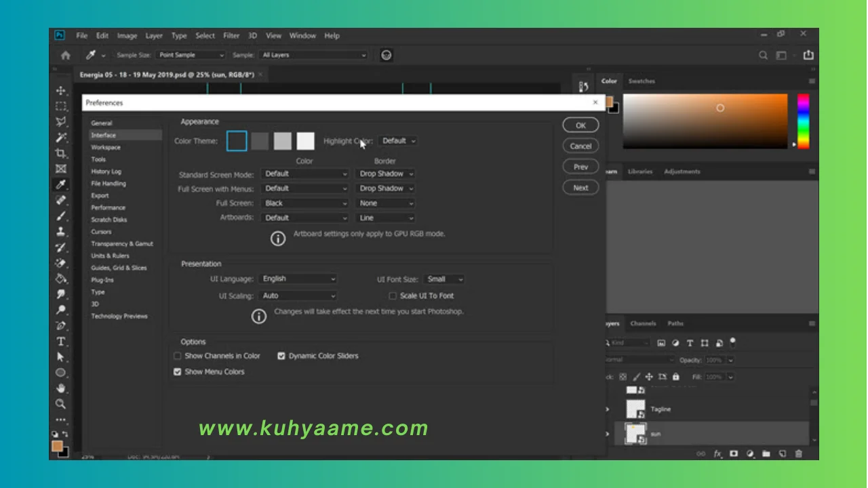Screen dimensions: 868x488
Task: Choose the lightest color theme swatch
Action: pyautogui.click(x=306, y=141)
